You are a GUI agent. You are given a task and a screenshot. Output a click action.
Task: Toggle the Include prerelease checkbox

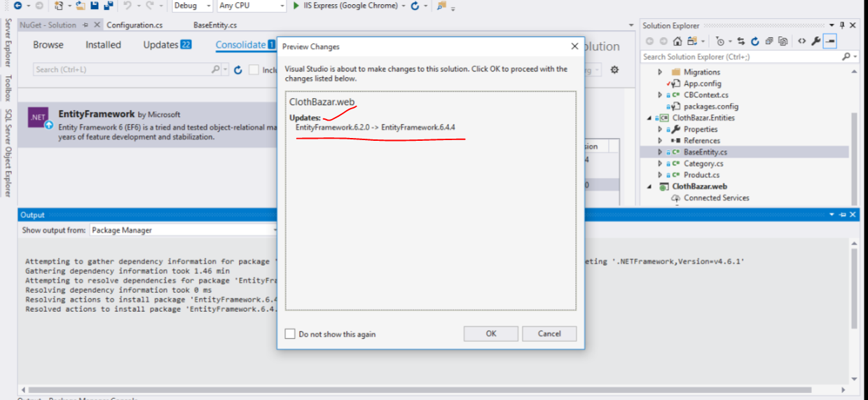[x=254, y=69]
